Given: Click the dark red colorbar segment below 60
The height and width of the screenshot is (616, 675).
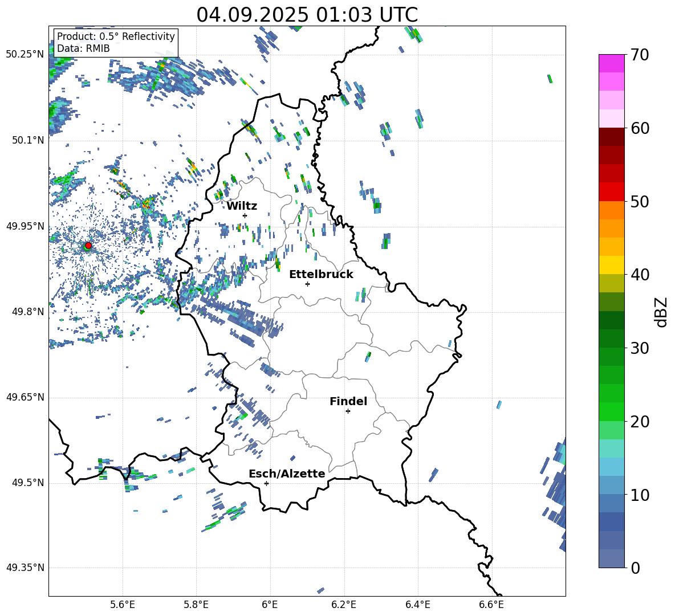Looking at the screenshot, I should click(x=611, y=137).
